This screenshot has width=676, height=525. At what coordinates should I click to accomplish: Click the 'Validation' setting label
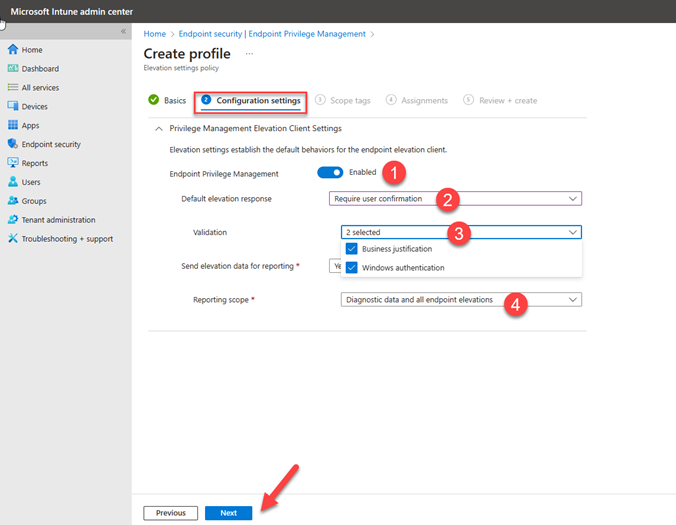(210, 232)
